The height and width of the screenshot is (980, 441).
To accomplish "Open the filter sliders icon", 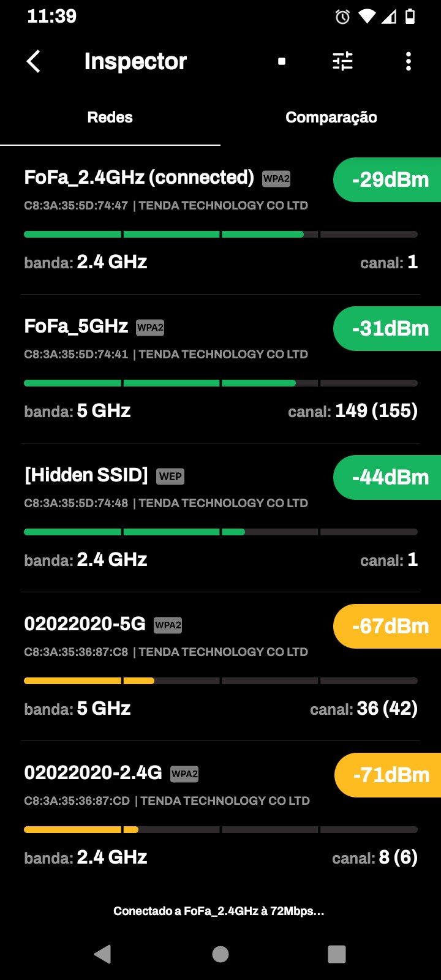I will pyautogui.click(x=342, y=61).
